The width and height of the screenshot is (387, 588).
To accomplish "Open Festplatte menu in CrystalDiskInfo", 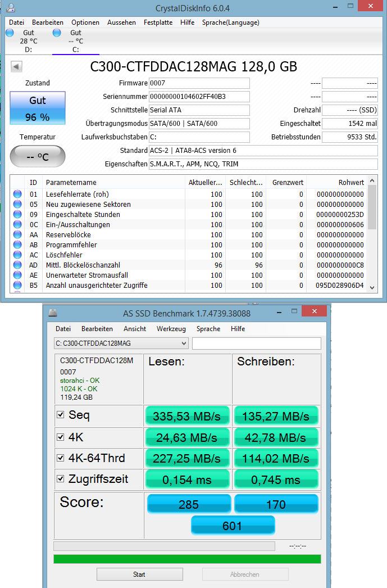I will (x=158, y=22).
